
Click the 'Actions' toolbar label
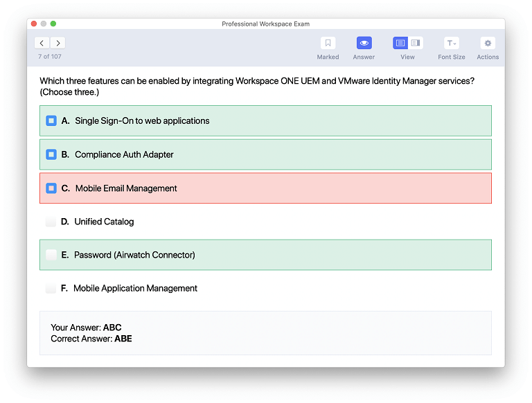(488, 57)
